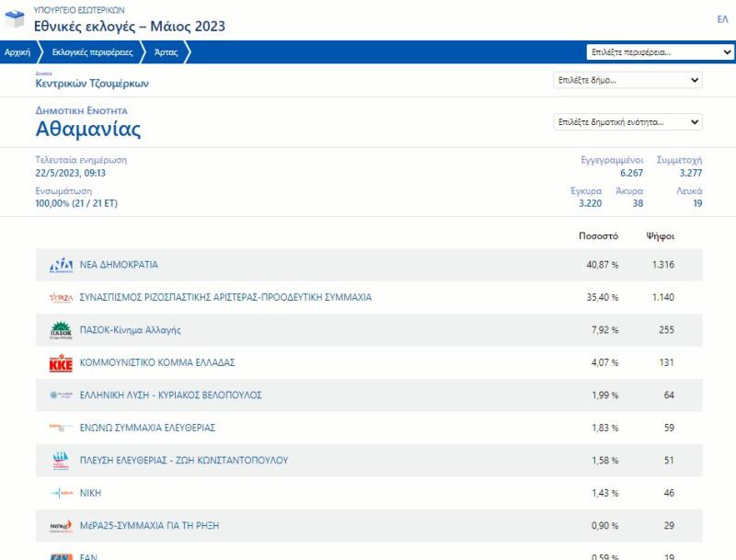736x560 pixels.
Task: Expand the Επιλέξτε δημοτική ενότητα dropdown
Action: pyautogui.click(x=628, y=122)
